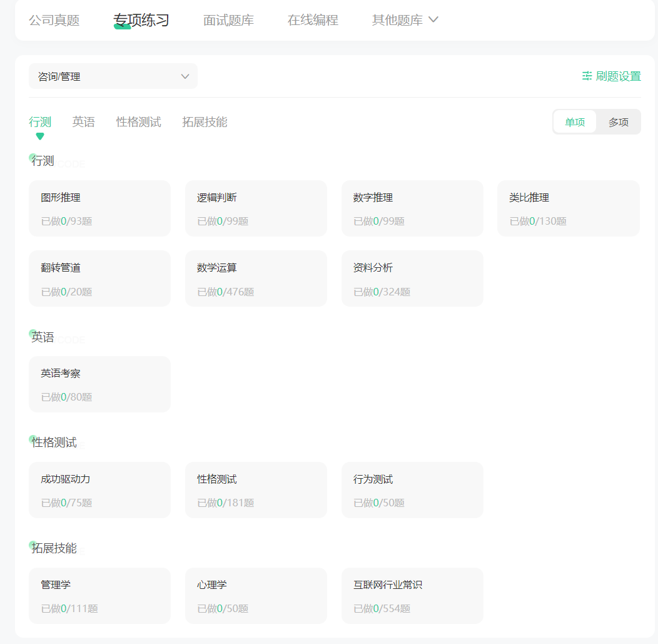Open the 咨询/管理 category dropdown
The image size is (658, 644).
coord(113,76)
